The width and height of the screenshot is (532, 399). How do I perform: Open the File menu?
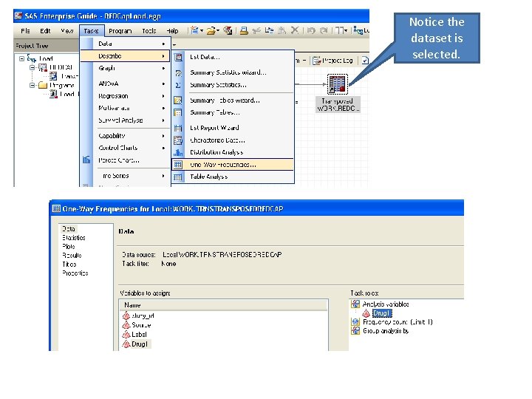(25, 31)
